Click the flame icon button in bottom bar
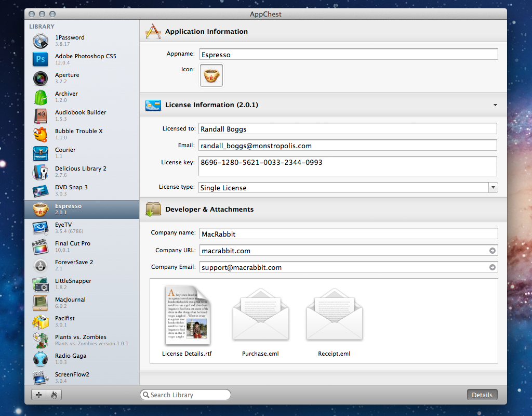 click(x=54, y=395)
